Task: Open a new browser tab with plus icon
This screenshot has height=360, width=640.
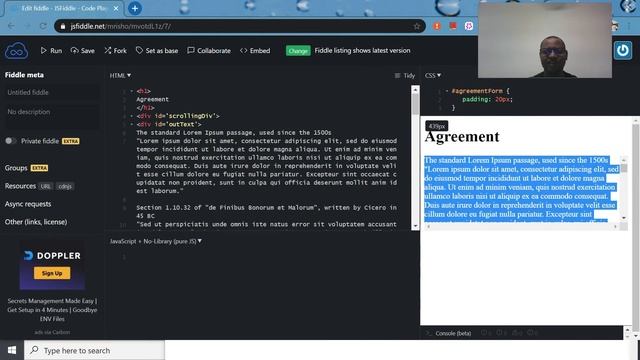Action: point(135,8)
